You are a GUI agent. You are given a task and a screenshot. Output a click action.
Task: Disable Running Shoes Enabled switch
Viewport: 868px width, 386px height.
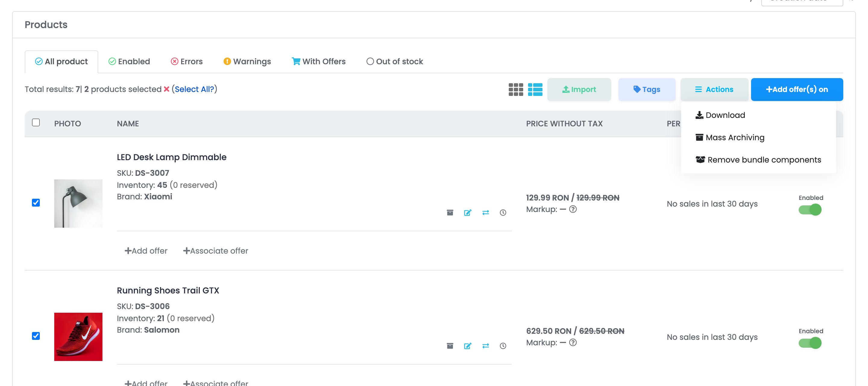tap(810, 343)
